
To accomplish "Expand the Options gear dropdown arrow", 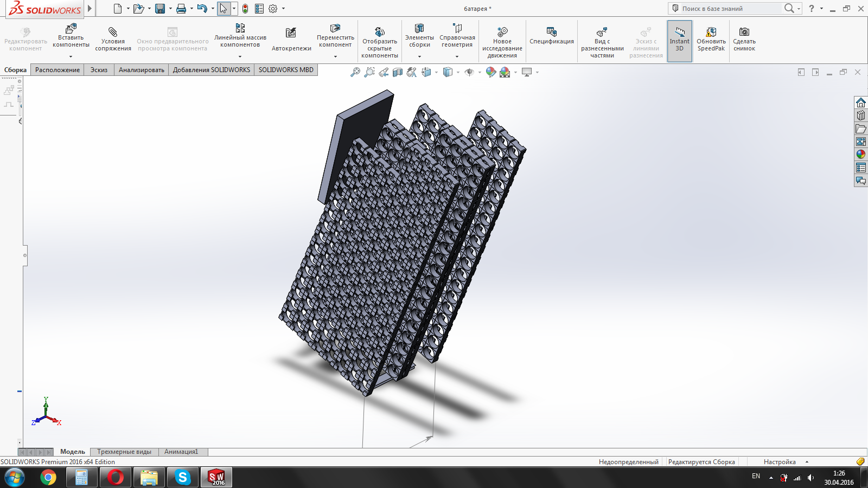I will pyautogui.click(x=283, y=9).
